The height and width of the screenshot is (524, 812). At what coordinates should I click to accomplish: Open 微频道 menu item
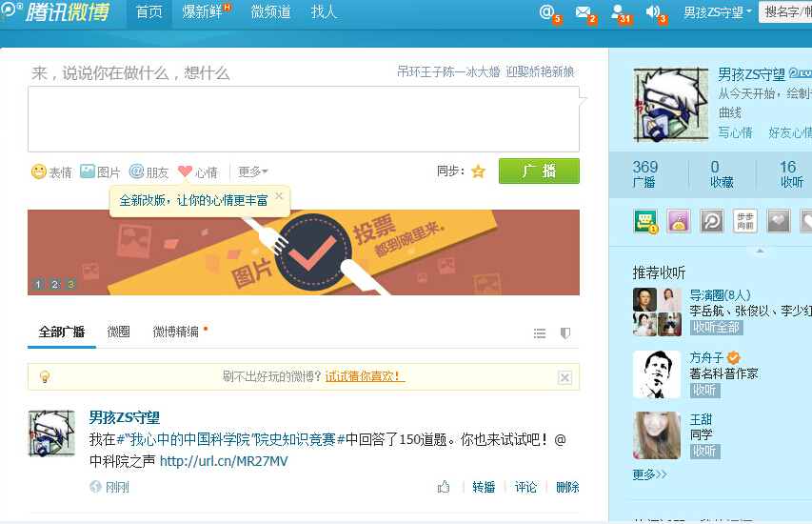[270, 12]
